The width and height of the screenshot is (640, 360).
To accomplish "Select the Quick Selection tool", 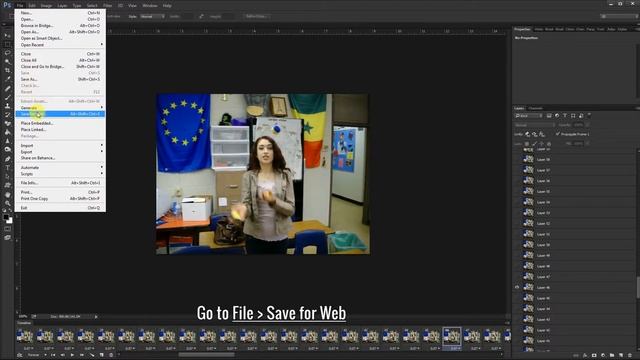I will coord(7,62).
